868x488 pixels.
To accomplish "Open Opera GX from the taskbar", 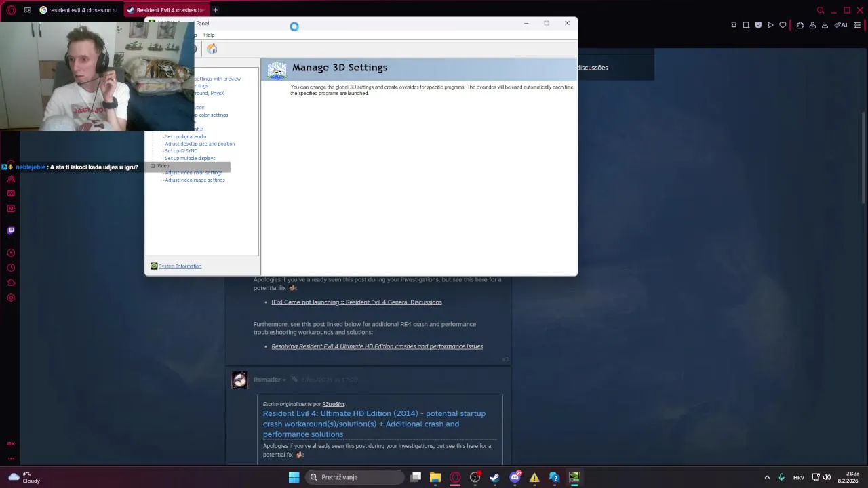I will (455, 477).
